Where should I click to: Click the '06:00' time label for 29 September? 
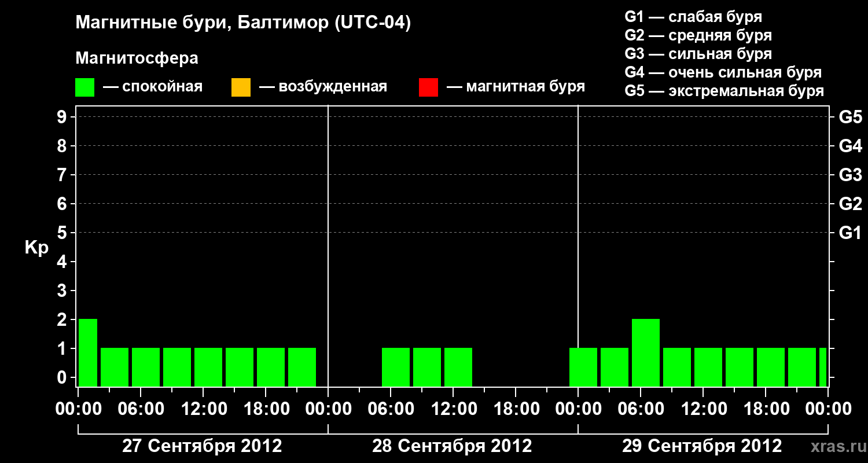[x=641, y=409]
